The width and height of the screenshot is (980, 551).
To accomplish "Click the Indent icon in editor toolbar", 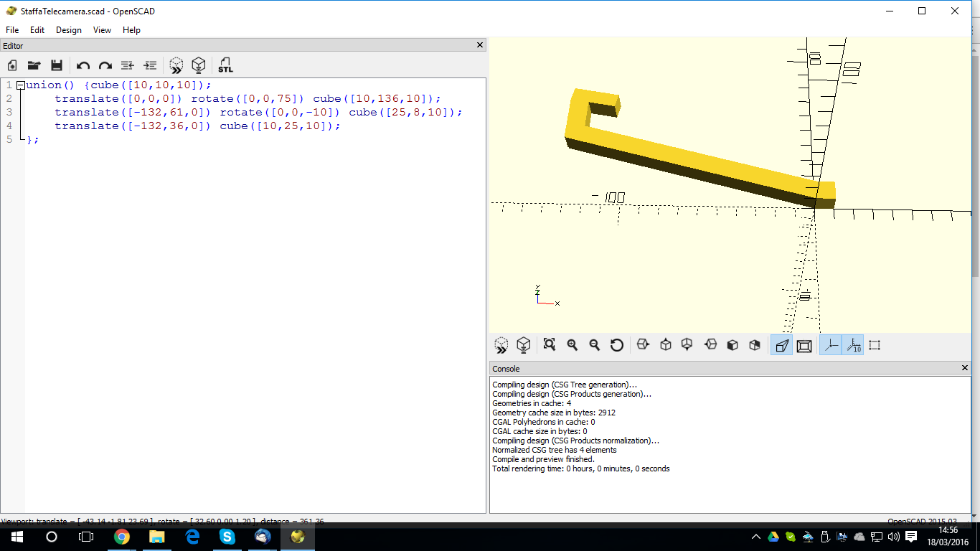I will click(x=150, y=65).
